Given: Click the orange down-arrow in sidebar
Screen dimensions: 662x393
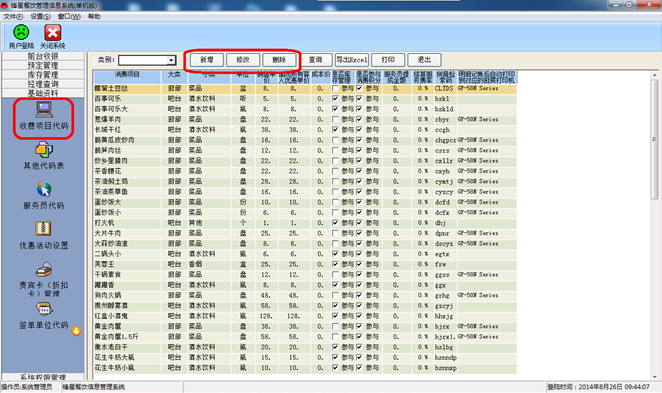Looking at the screenshot, I should tap(76, 331).
